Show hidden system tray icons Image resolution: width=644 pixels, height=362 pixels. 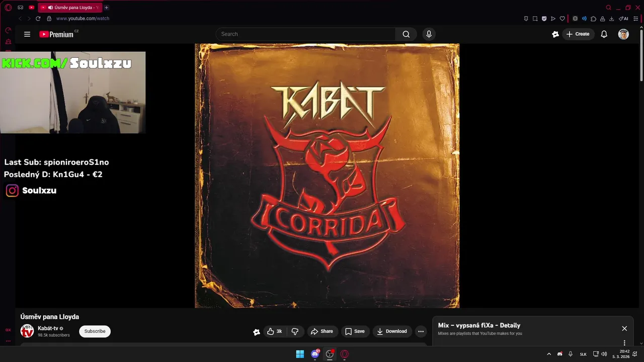coord(549,354)
